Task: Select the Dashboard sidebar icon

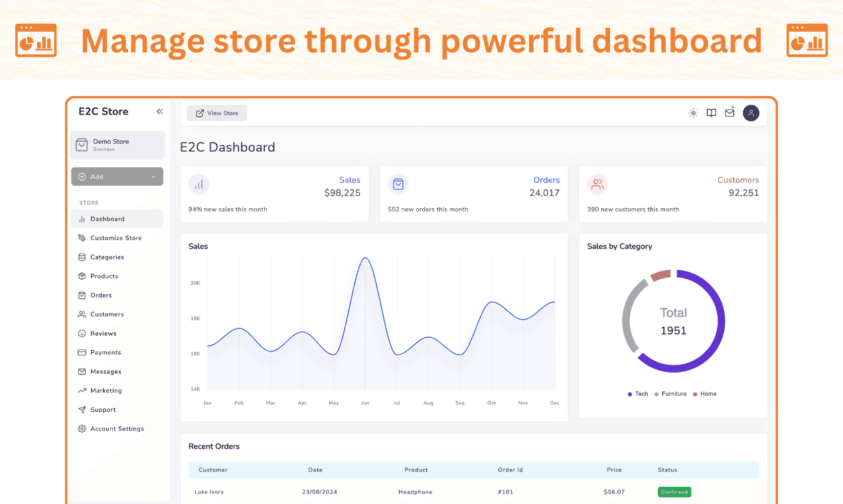Action: coord(82,218)
